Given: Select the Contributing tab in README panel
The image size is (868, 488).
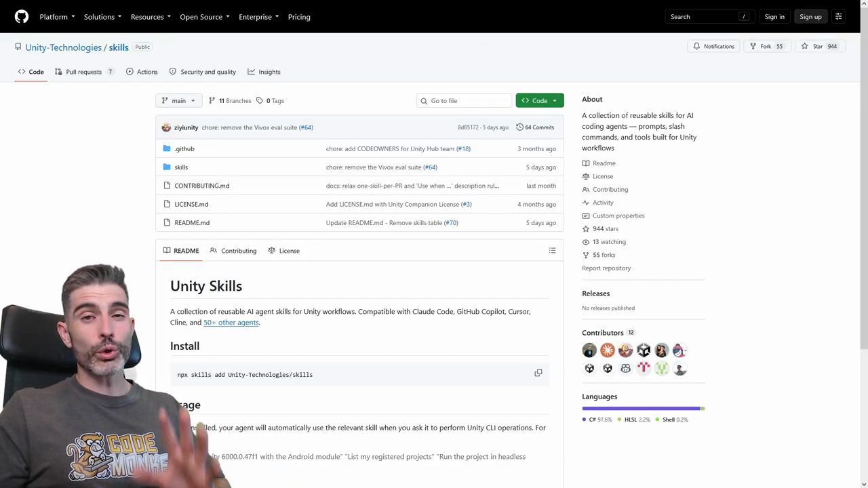Looking at the screenshot, I should [233, 251].
